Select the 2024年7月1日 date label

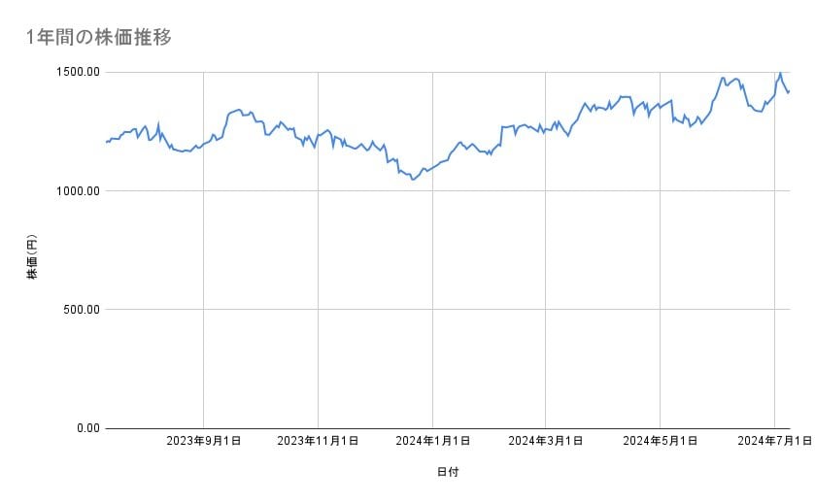774,441
